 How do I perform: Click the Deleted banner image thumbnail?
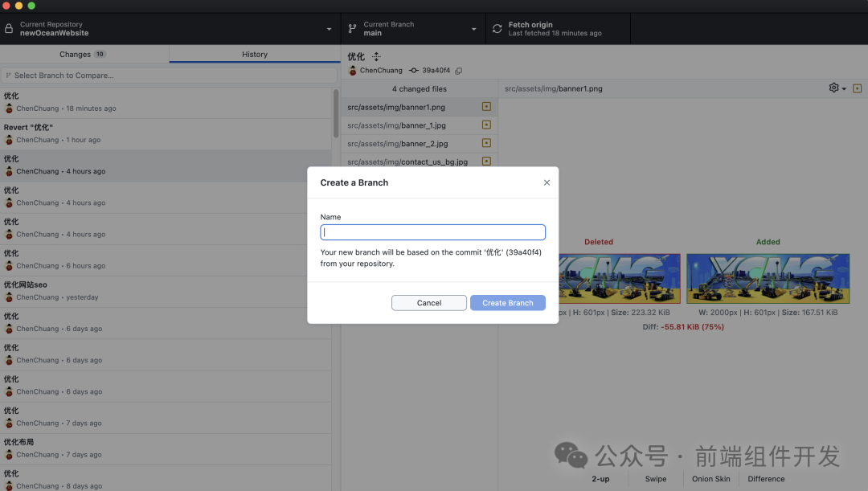(620, 278)
